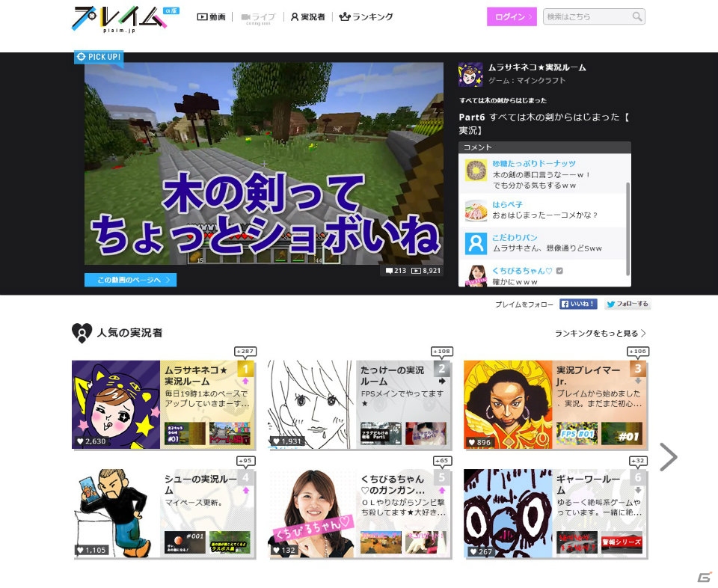The width and height of the screenshot is (718, 588).
Task: Open 実況プレイマー Jr. portrait image
Action: (x=508, y=405)
